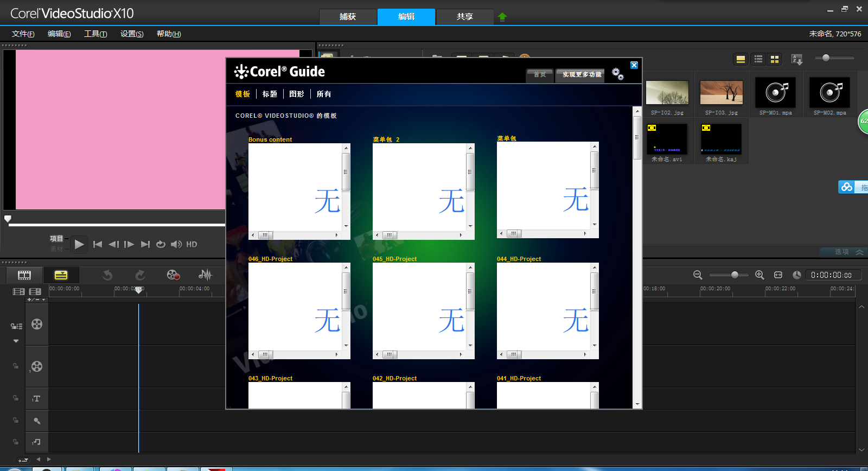Image resolution: width=868 pixels, height=471 pixels.
Task: Close the Corel Guide dialog
Action: pos(634,65)
